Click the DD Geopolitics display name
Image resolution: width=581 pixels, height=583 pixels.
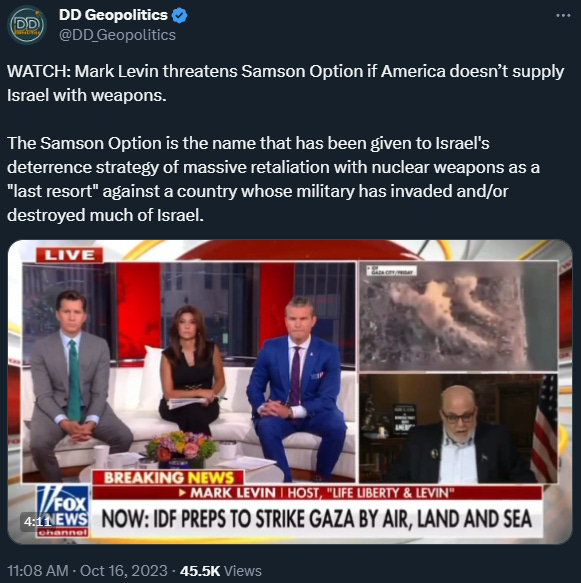113,15
